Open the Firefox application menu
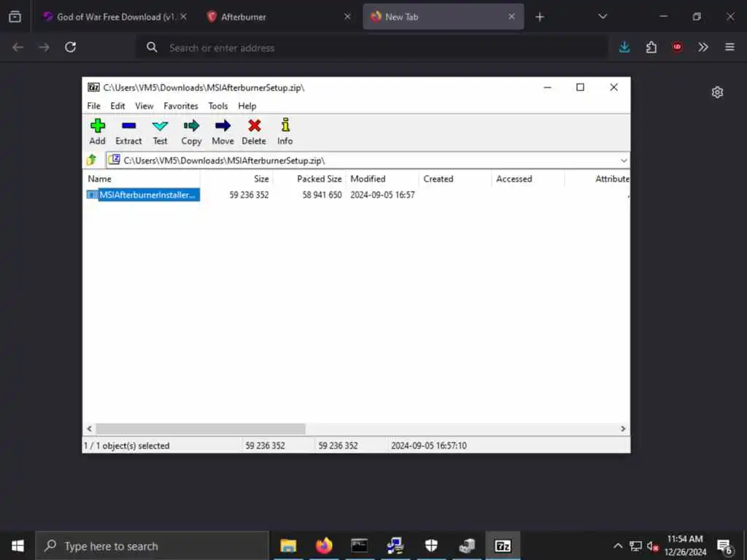This screenshot has height=560, width=747. click(x=729, y=47)
